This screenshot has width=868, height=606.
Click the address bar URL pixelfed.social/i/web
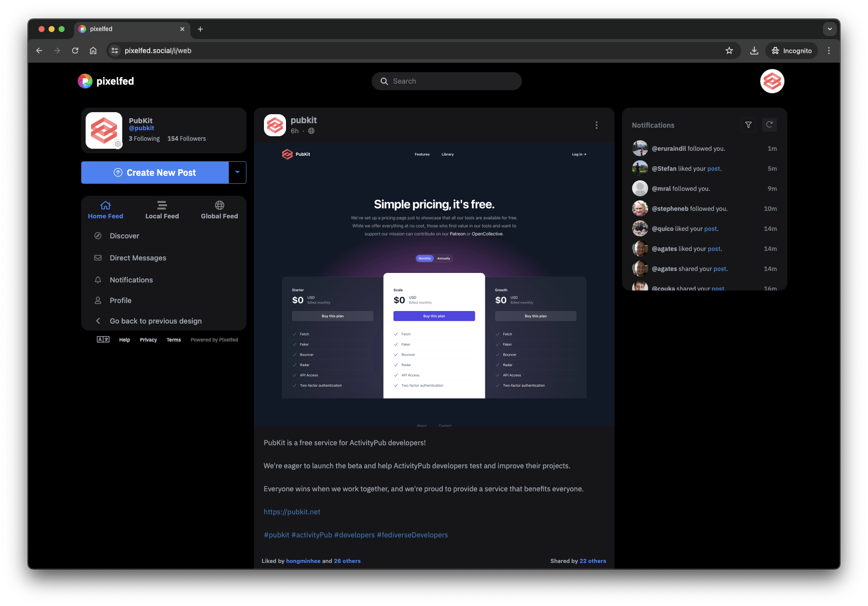coord(158,51)
